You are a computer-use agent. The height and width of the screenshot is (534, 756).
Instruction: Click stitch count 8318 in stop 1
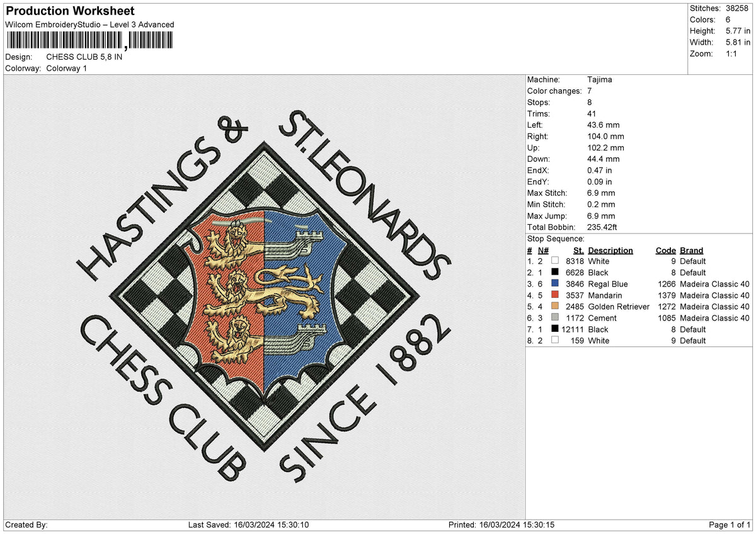(575, 261)
